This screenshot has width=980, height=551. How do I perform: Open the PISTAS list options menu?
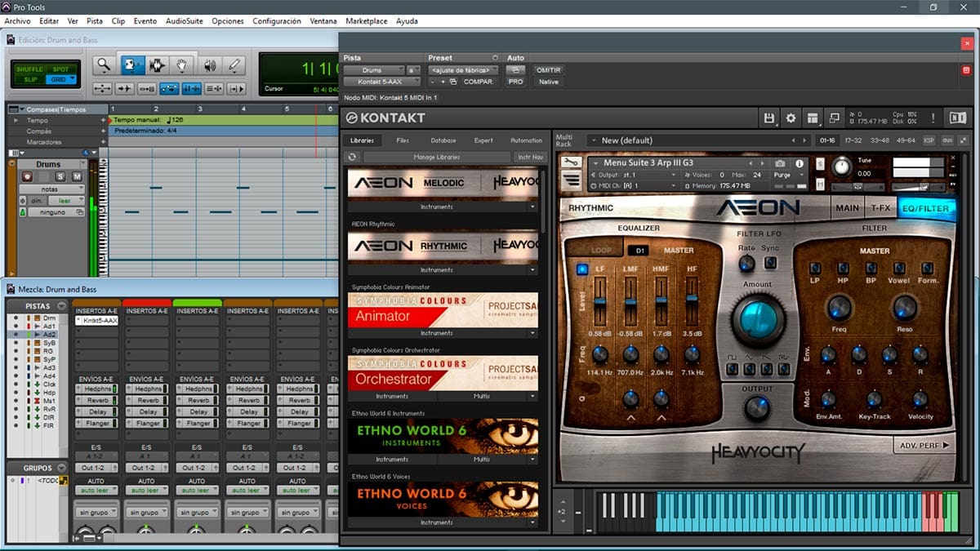pos(62,305)
